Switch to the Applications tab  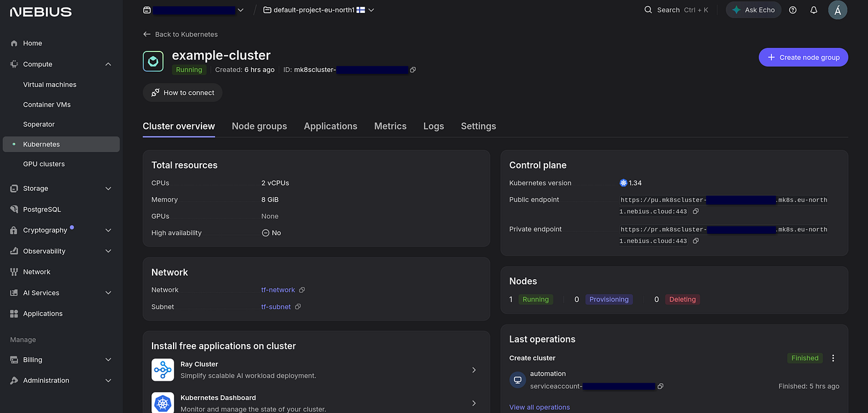point(330,126)
